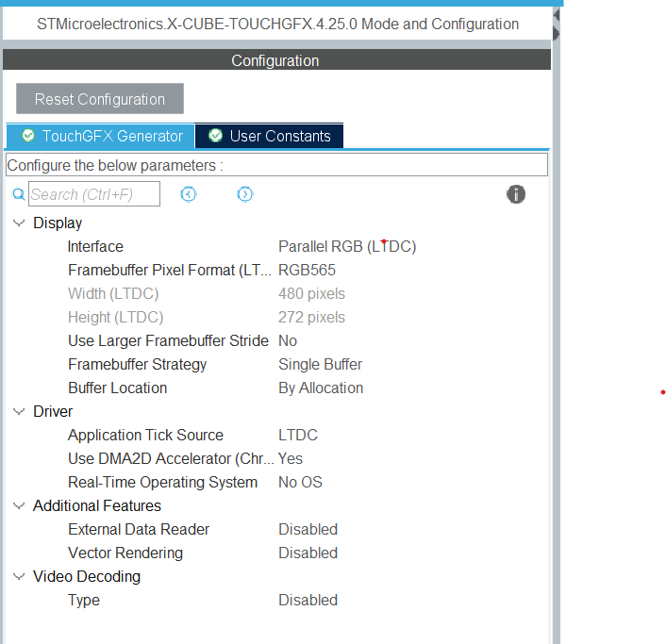The image size is (666, 644).
Task: Switch to the TouchGFX Generator tab
Action: click(x=101, y=136)
